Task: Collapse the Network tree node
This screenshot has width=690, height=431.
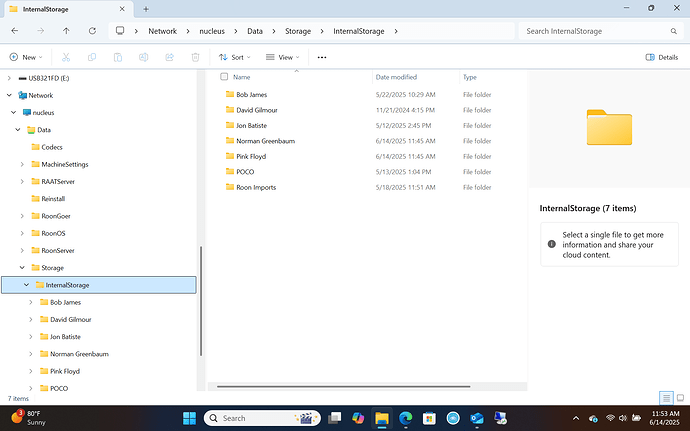Action: 9,96
